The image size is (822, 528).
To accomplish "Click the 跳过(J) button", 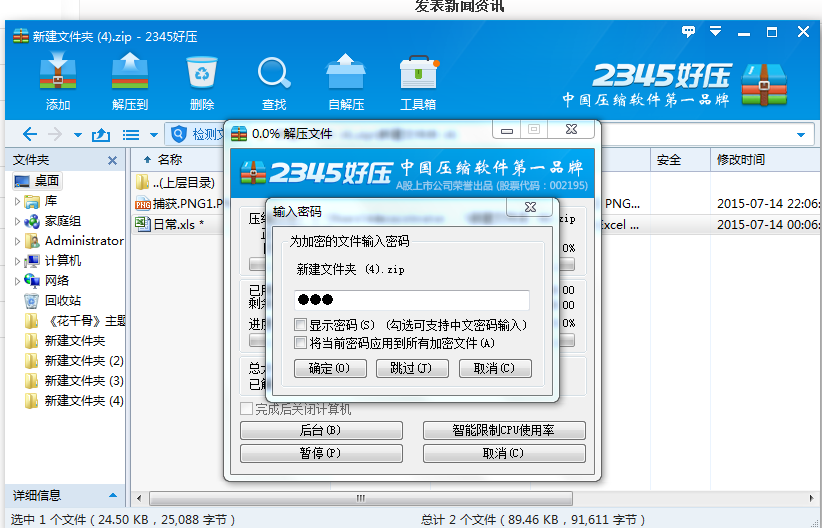I will (412, 368).
